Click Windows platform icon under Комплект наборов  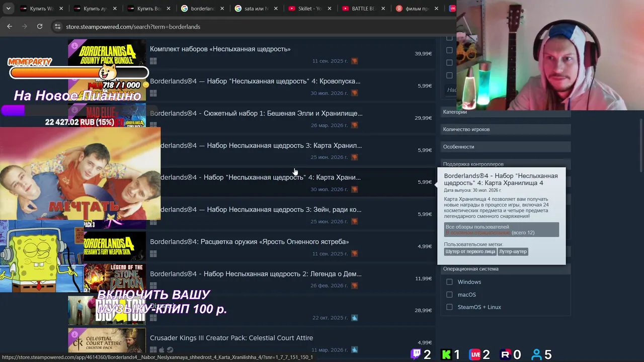point(153,61)
